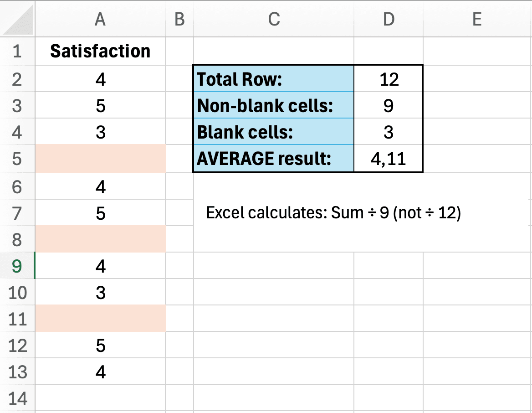Select the blank highlighted cell A8
This screenshot has height=413, width=532.
pyautogui.click(x=100, y=239)
